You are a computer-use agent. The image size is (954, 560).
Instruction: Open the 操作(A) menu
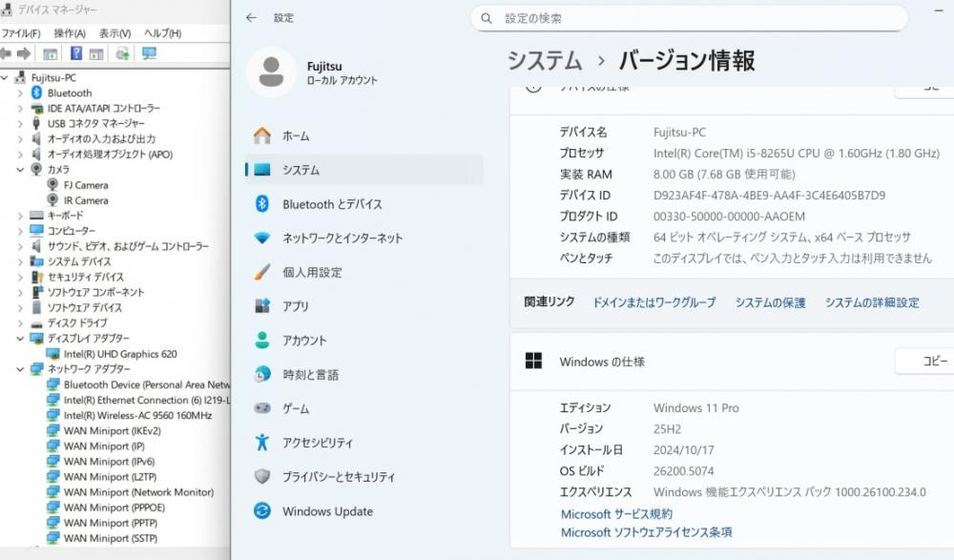coord(70,33)
